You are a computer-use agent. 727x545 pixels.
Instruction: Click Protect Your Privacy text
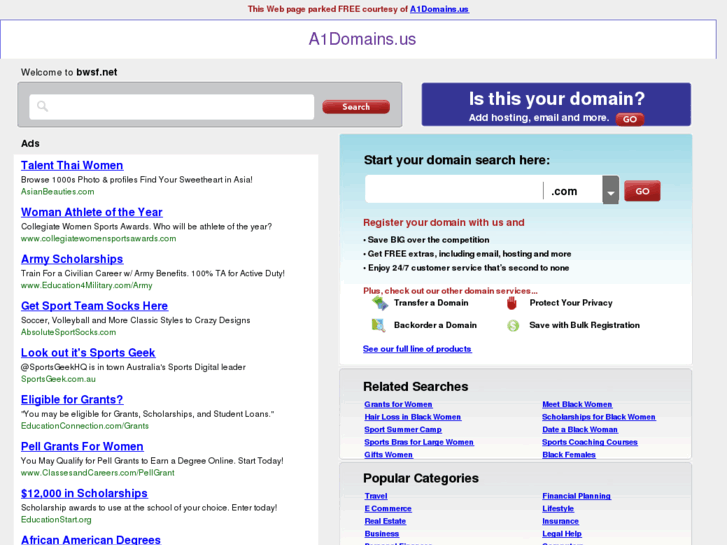(x=571, y=303)
